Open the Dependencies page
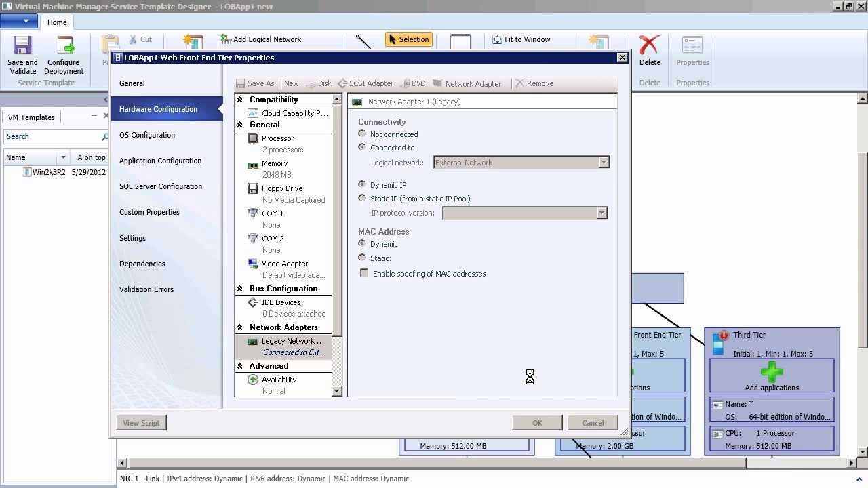The height and width of the screenshot is (488, 868). (166, 264)
